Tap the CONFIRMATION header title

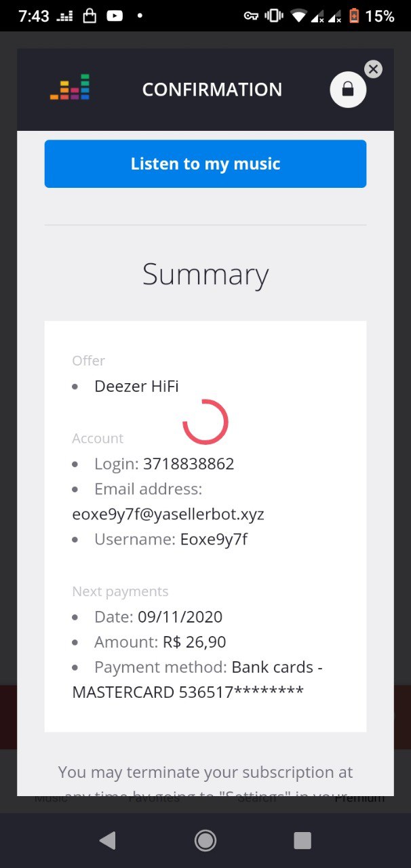tap(212, 90)
